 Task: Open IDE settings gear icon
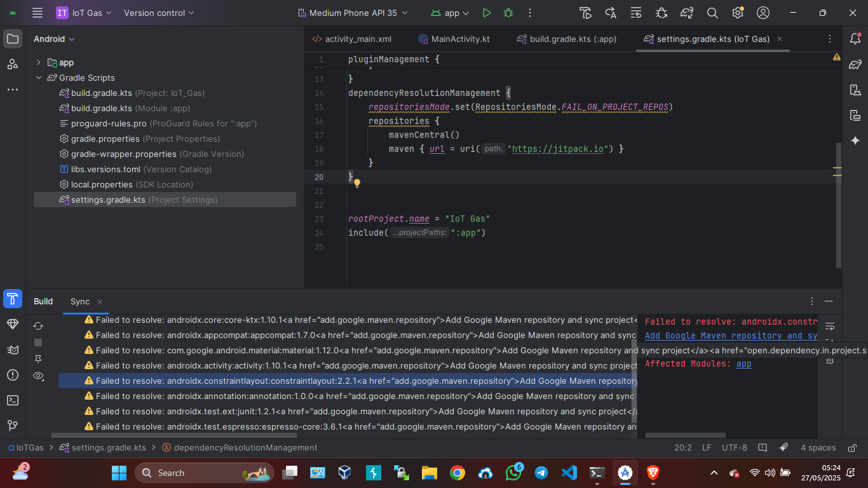pyautogui.click(x=738, y=13)
